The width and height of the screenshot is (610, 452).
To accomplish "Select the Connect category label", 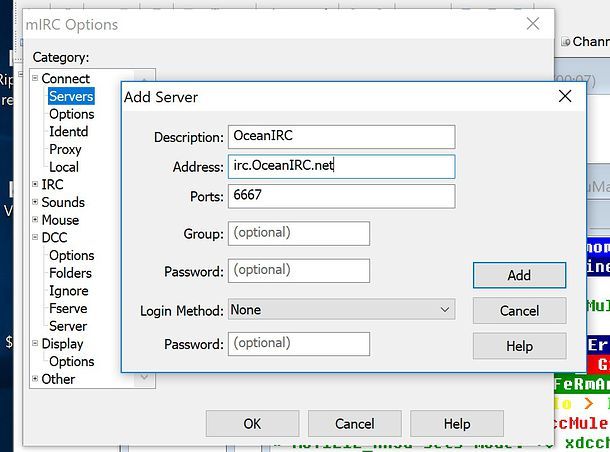I will 65,79.
